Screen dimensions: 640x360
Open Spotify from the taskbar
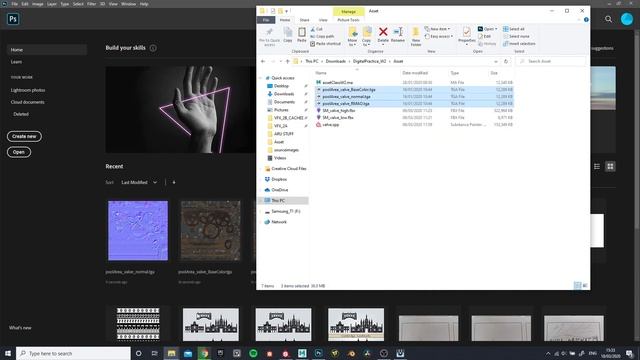point(253,353)
